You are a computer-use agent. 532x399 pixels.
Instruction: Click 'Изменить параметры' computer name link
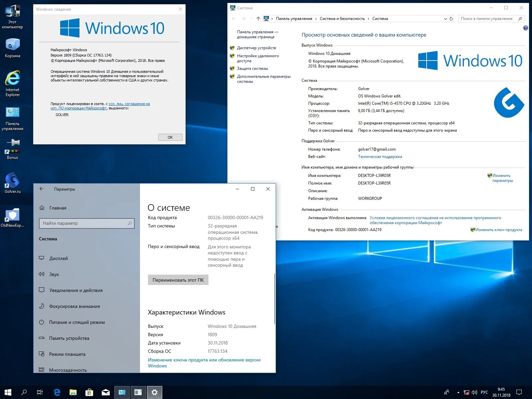pyautogui.click(x=502, y=178)
